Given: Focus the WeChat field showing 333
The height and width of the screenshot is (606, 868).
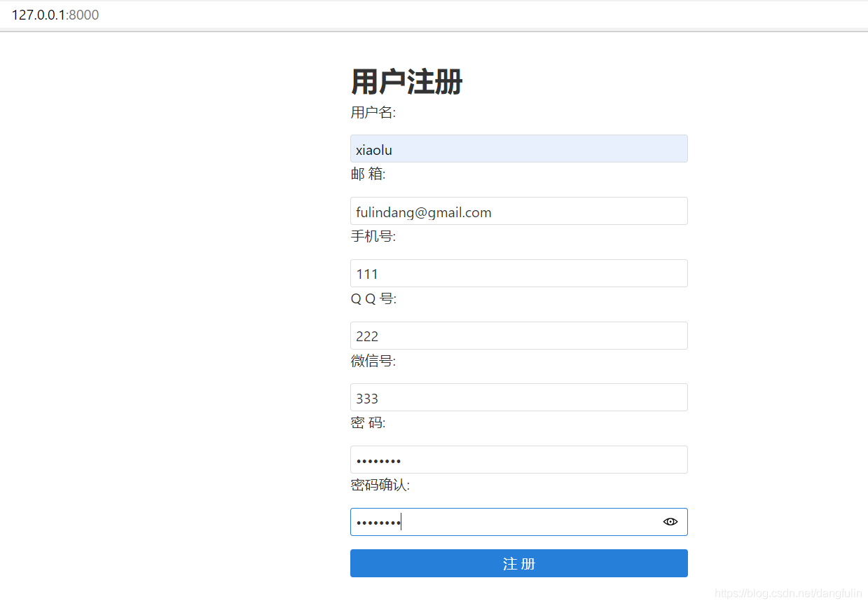Looking at the screenshot, I should 518,398.
